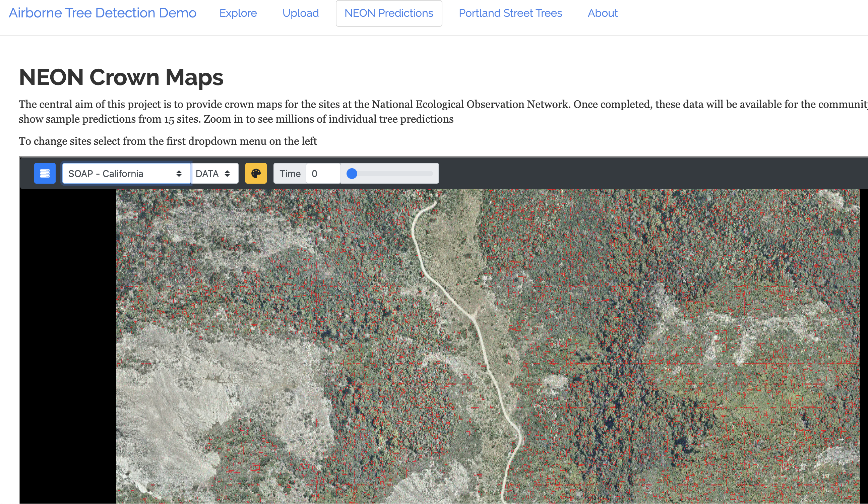Click the black empty area left of the map
Screen dimensions: 868x504
(x=67, y=344)
